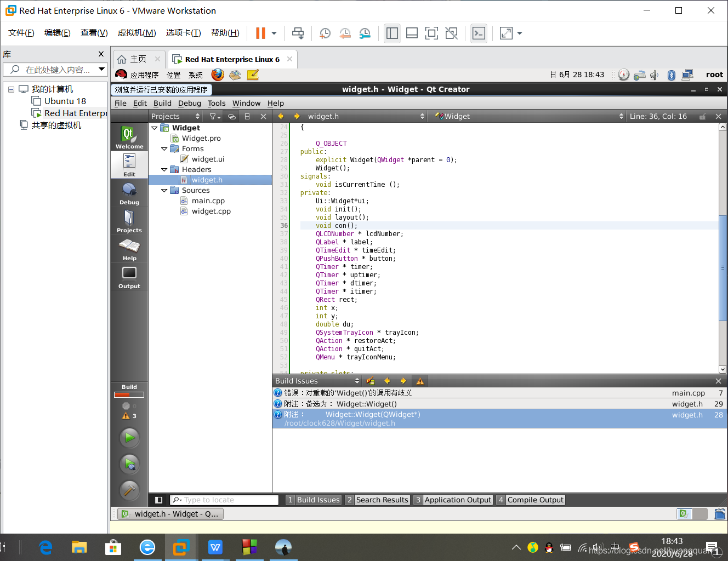Run the project with green play button

[129, 437]
